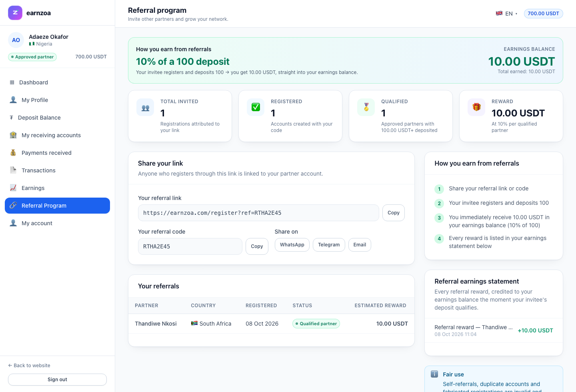The height and width of the screenshot is (392, 576).
Task: Click Thandiwe Nkosi in referrals table
Action: pyautogui.click(x=156, y=324)
